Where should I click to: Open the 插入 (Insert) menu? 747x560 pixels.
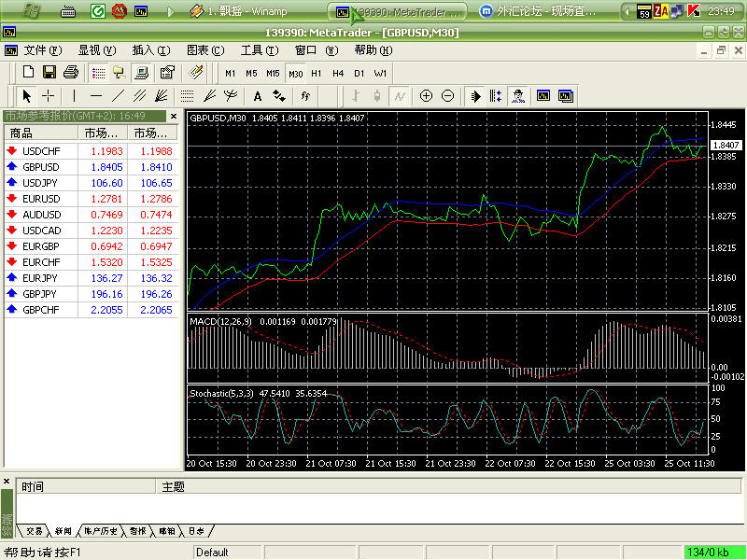tap(150, 50)
